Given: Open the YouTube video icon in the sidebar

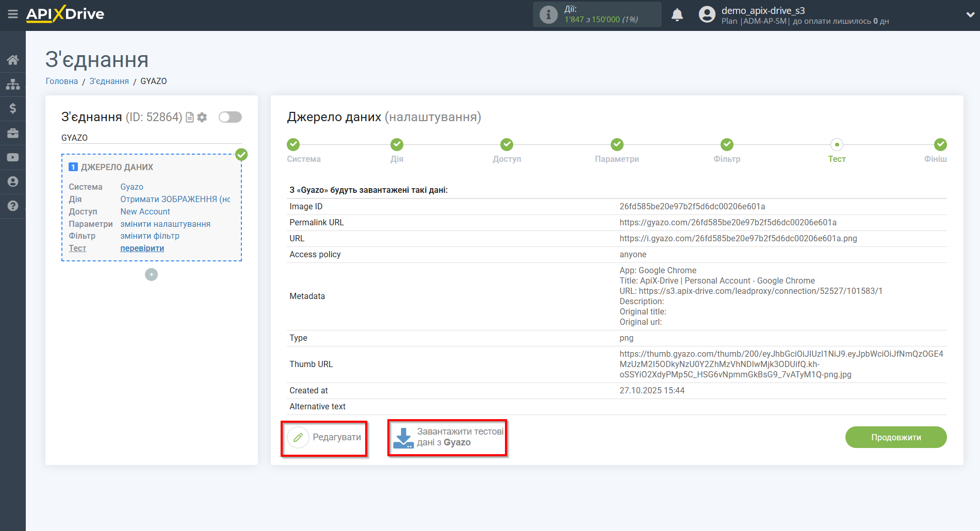Looking at the screenshot, I should click(13, 157).
